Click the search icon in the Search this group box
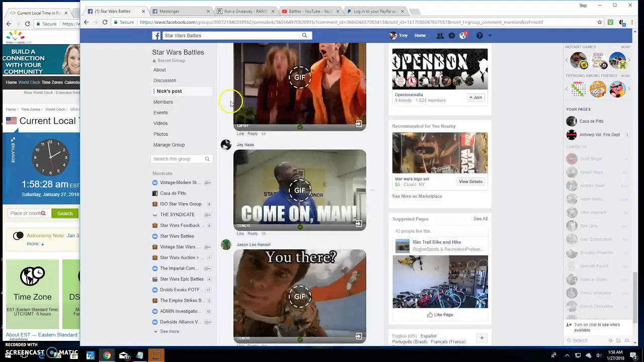This screenshot has width=644, height=362. pos(207,159)
